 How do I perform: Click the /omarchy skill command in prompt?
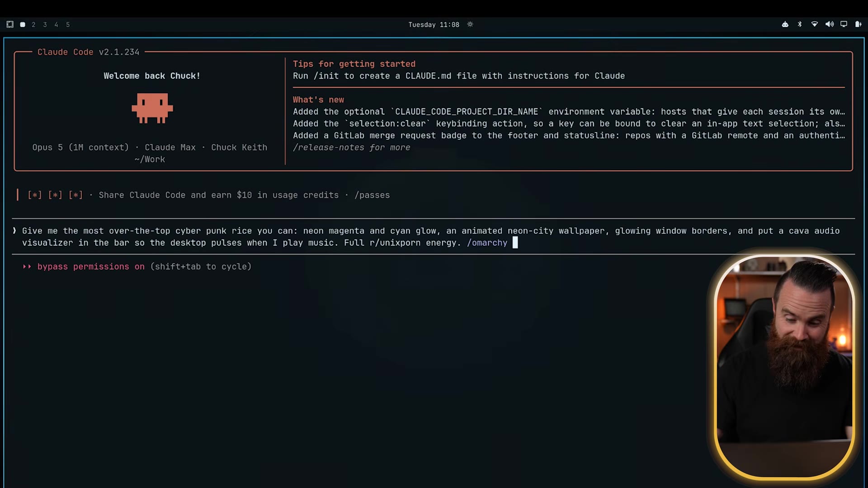pyautogui.click(x=487, y=243)
